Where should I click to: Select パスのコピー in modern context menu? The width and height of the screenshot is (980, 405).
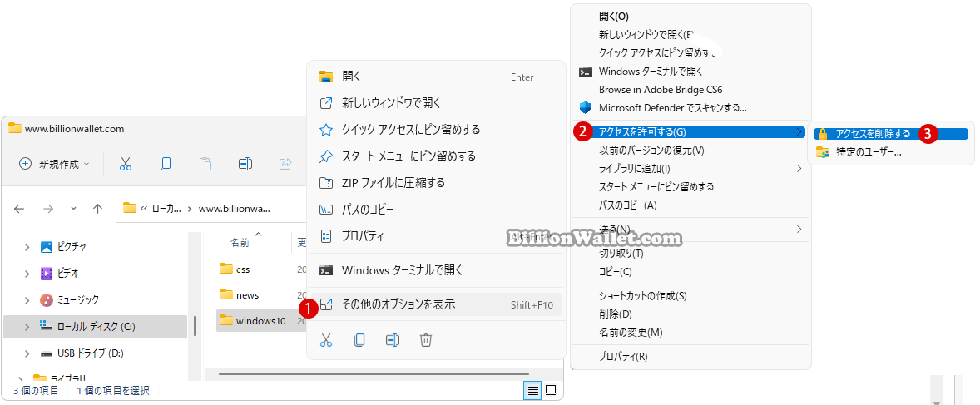(436, 209)
